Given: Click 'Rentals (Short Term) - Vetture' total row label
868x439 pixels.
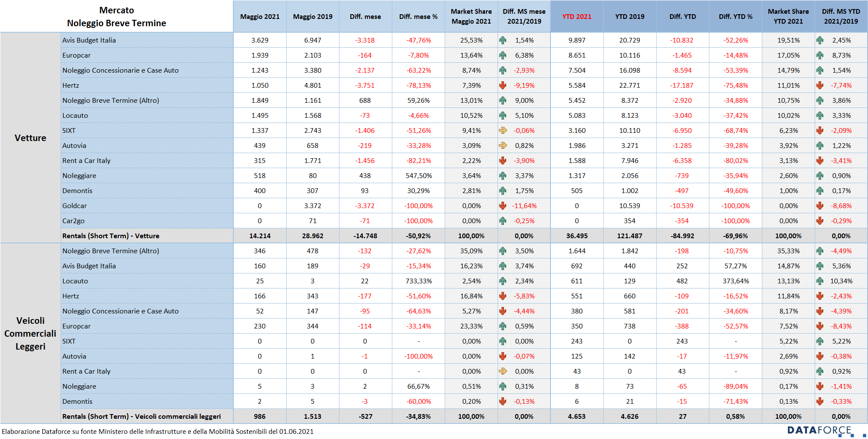Looking at the screenshot, I should (111, 236).
